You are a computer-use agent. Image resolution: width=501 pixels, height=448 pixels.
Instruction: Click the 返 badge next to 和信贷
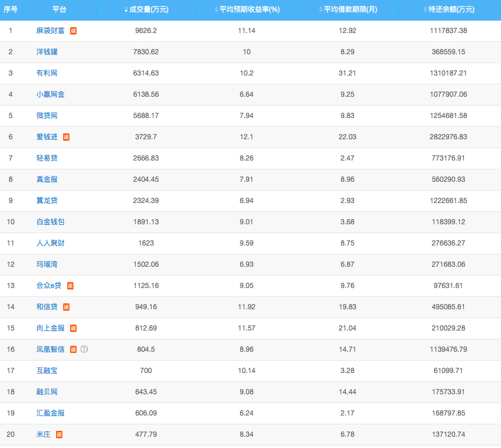(66, 307)
